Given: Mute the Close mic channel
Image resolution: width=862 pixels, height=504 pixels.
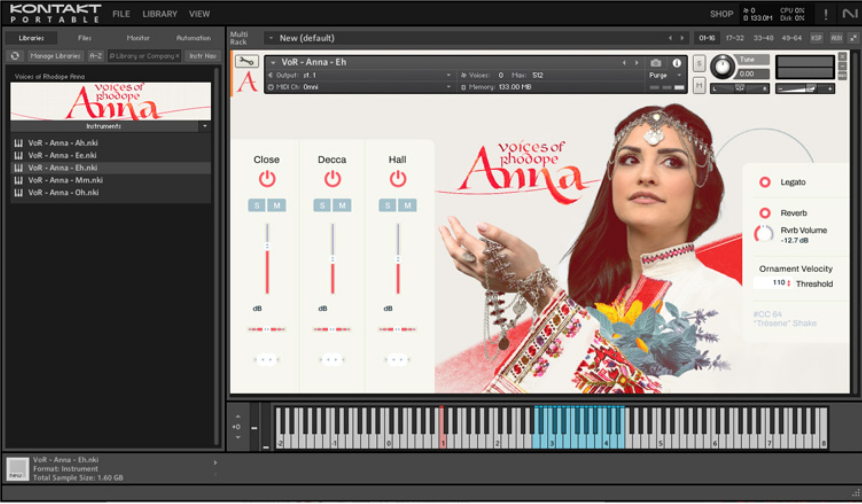Looking at the screenshot, I should point(276,205).
